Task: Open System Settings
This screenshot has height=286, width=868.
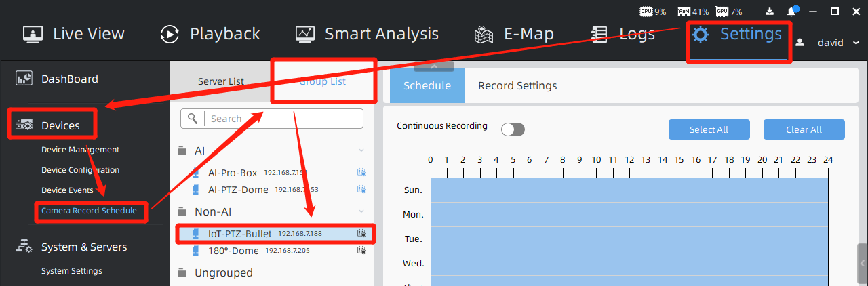Action: 71,271
